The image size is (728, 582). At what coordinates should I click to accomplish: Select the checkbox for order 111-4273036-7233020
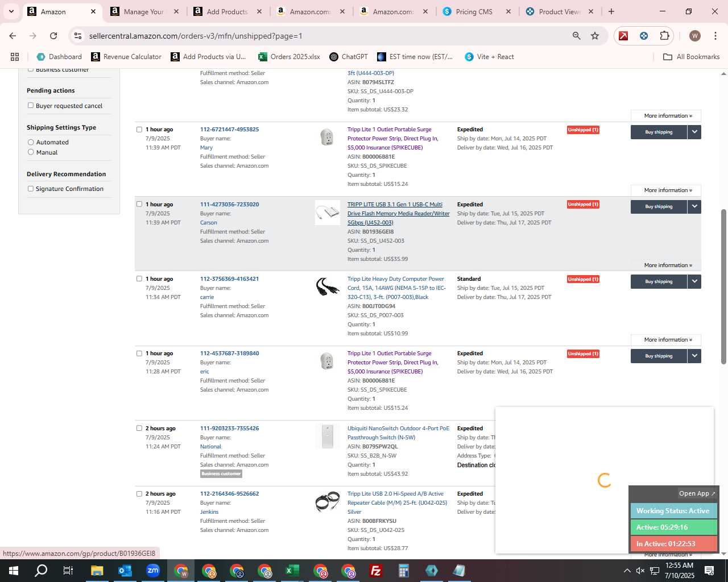[139, 204]
